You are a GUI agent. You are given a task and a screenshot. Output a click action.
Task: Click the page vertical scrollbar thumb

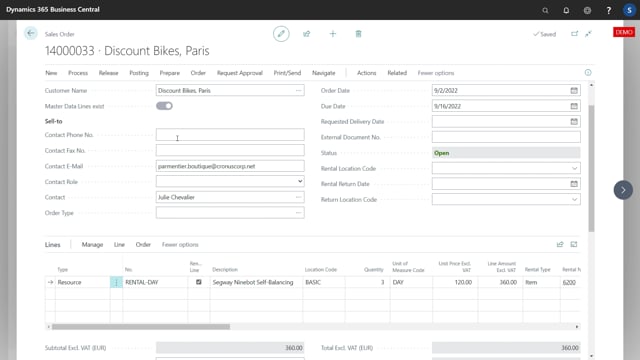591,168
